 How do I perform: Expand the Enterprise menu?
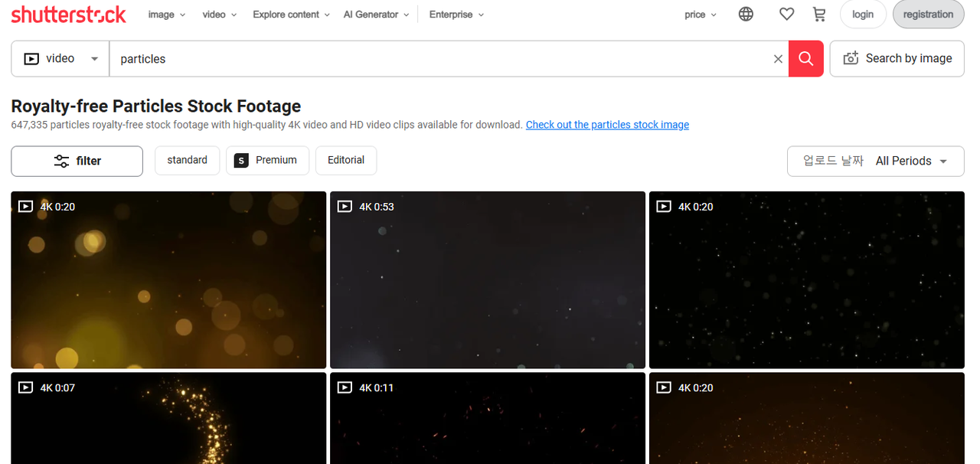click(457, 15)
